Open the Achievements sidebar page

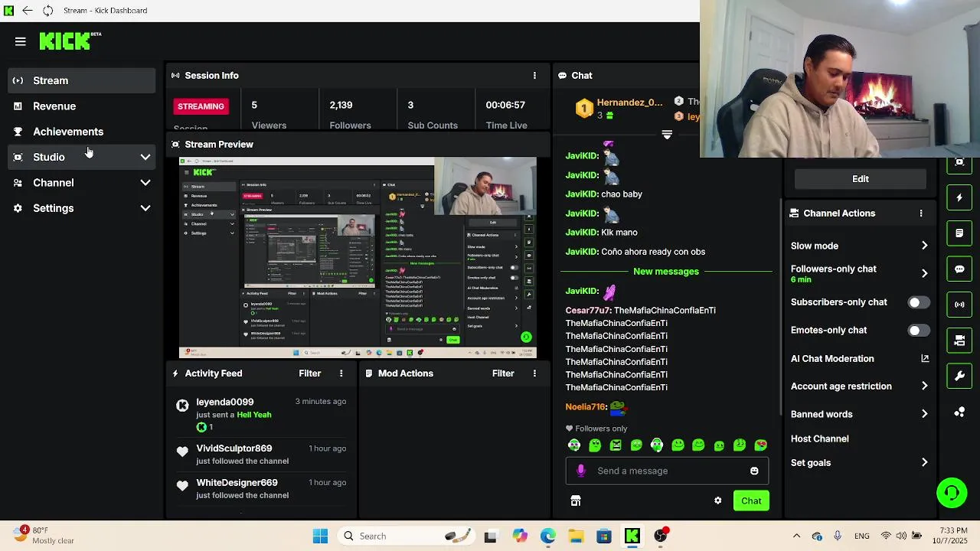point(83,132)
